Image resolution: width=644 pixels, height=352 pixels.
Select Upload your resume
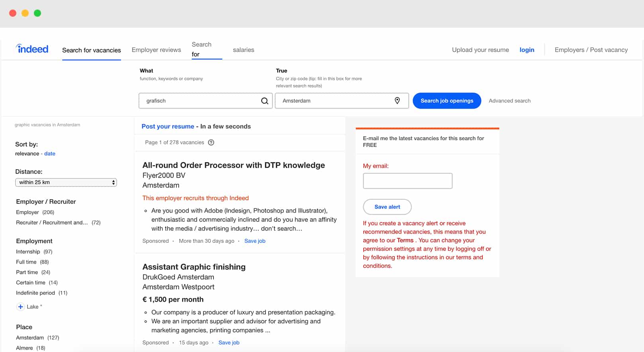pyautogui.click(x=480, y=50)
